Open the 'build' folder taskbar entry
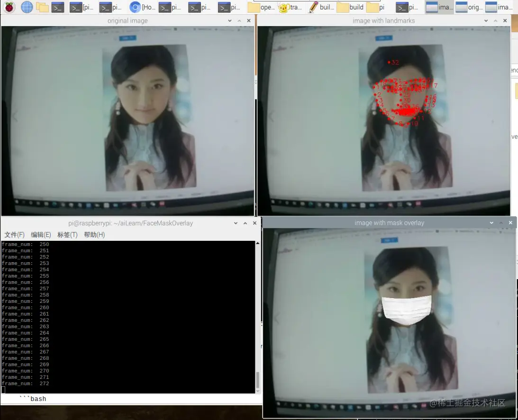This screenshot has width=518, height=420. (350, 7)
